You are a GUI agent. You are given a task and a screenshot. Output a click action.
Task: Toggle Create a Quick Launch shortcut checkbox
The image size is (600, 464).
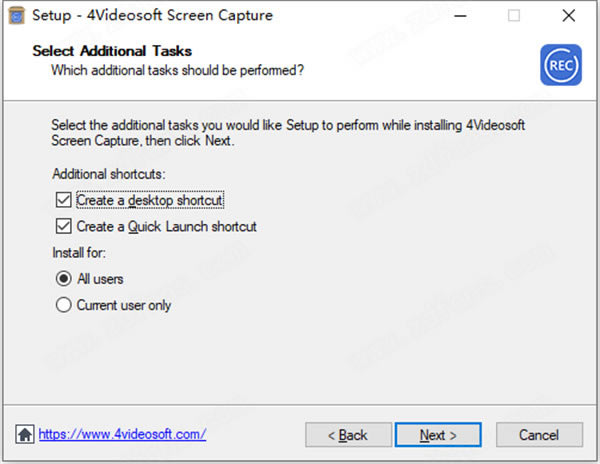coord(63,226)
